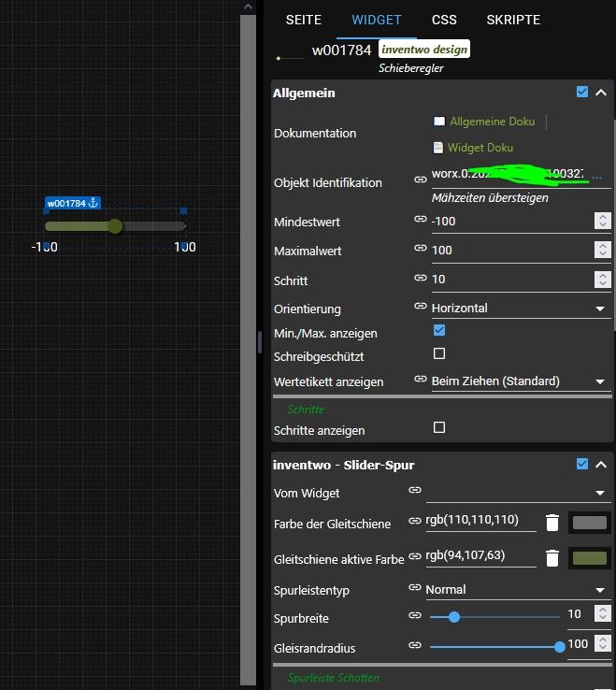
Task: Collapse the Allgemein section
Action: (x=601, y=93)
